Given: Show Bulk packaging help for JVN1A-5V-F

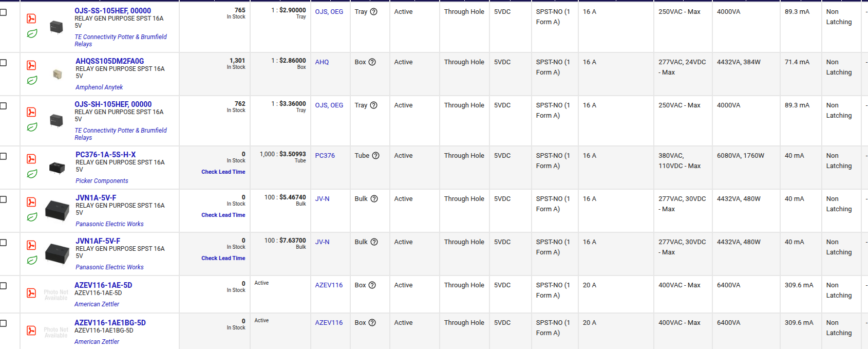Looking at the screenshot, I should [374, 199].
